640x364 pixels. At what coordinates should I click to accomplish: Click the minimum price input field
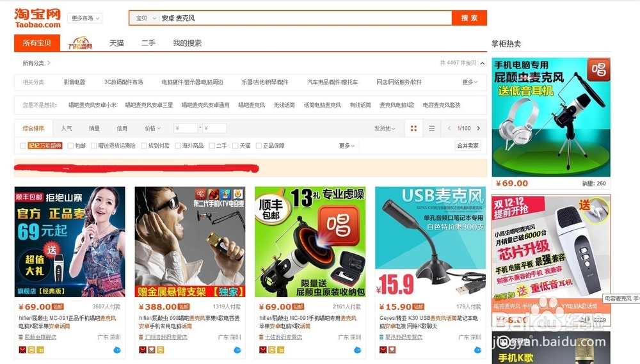(x=186, y=128)
